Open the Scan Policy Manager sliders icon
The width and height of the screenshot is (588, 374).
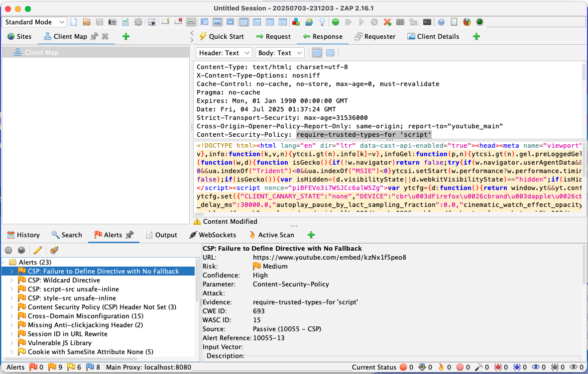click(x=400, y=22)
